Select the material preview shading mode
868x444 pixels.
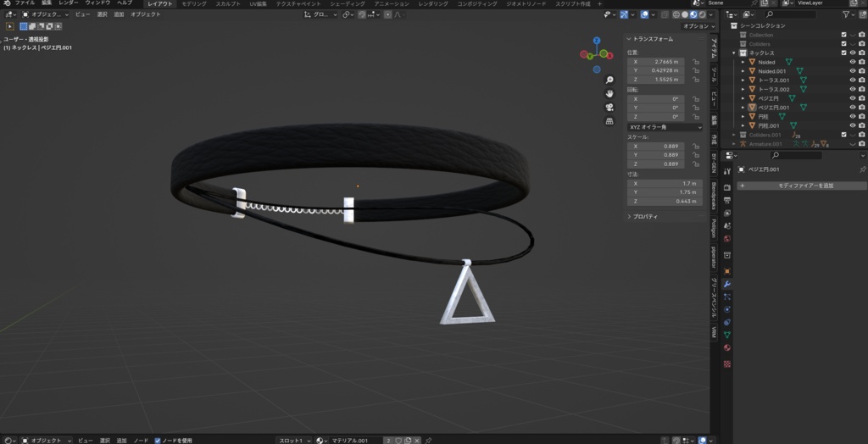tap(693, 14)
